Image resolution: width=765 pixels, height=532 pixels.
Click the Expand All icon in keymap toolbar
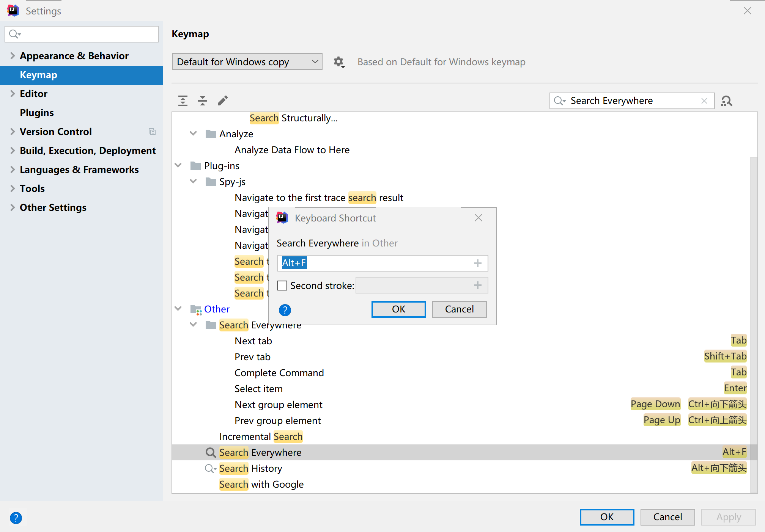pos(183,100)
